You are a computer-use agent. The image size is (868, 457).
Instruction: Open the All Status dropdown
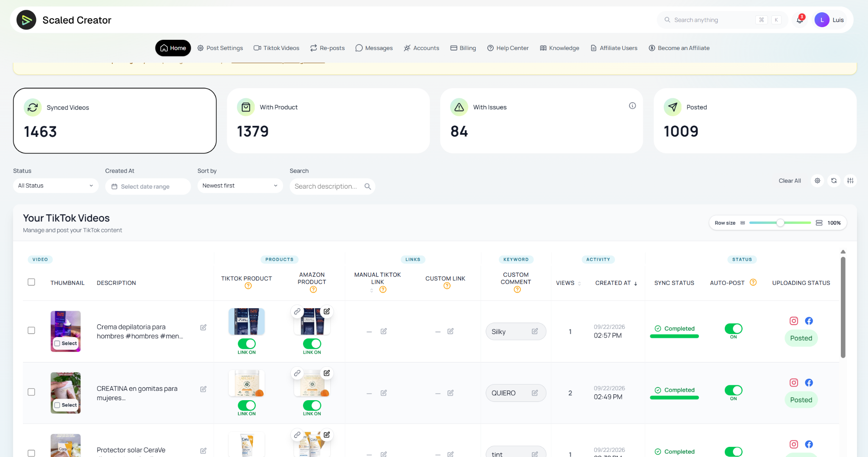pyautogui.click(x=56, y=186)
